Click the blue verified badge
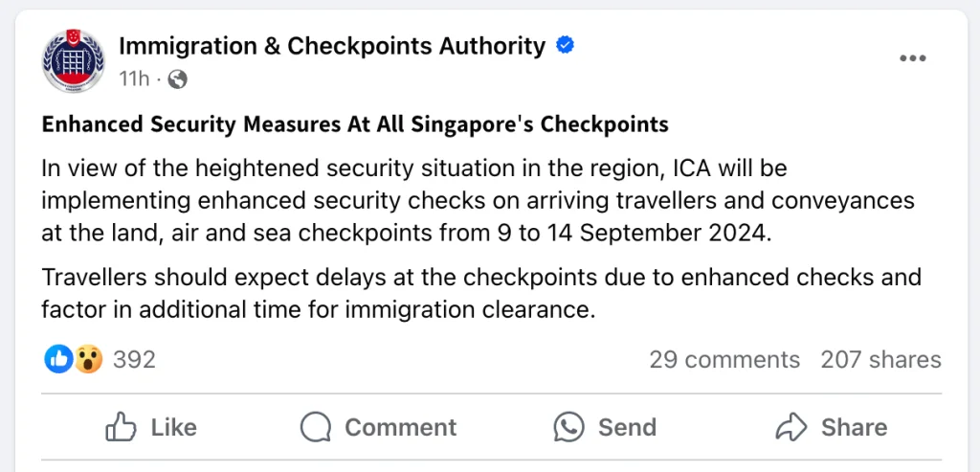980x472 pixels. point(566,45)
